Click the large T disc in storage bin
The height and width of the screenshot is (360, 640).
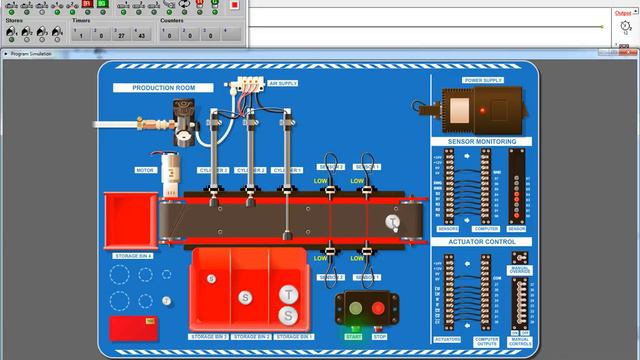[289, 294]
